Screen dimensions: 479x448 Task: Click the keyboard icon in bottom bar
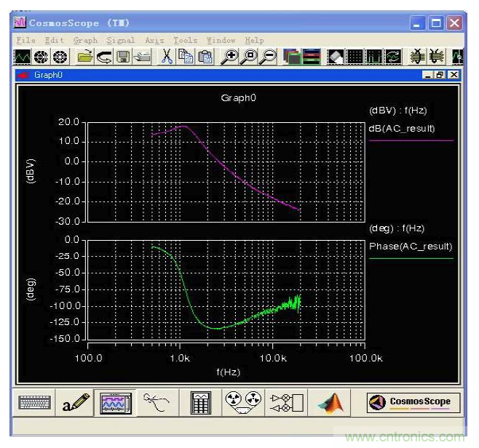coord(34,402)
